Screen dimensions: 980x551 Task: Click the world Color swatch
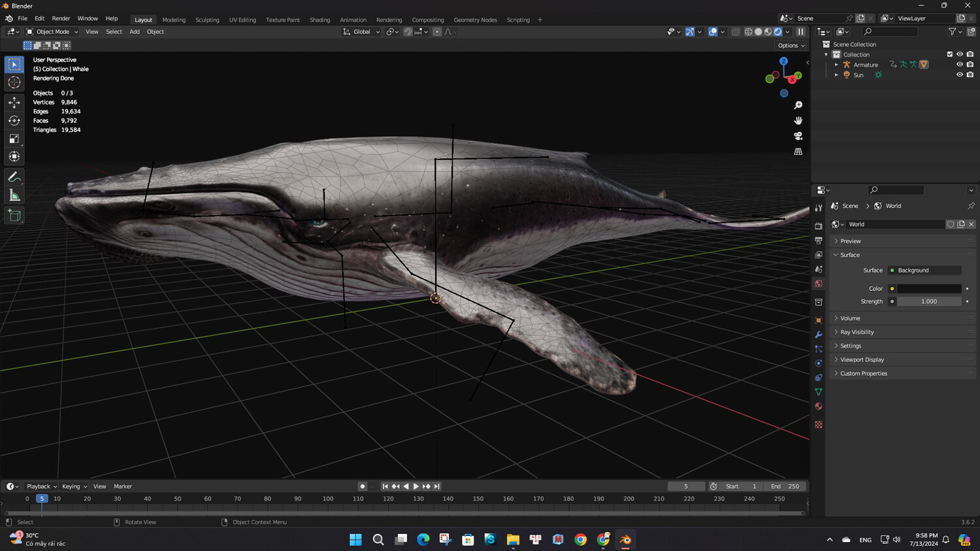(x=928, y=288)
